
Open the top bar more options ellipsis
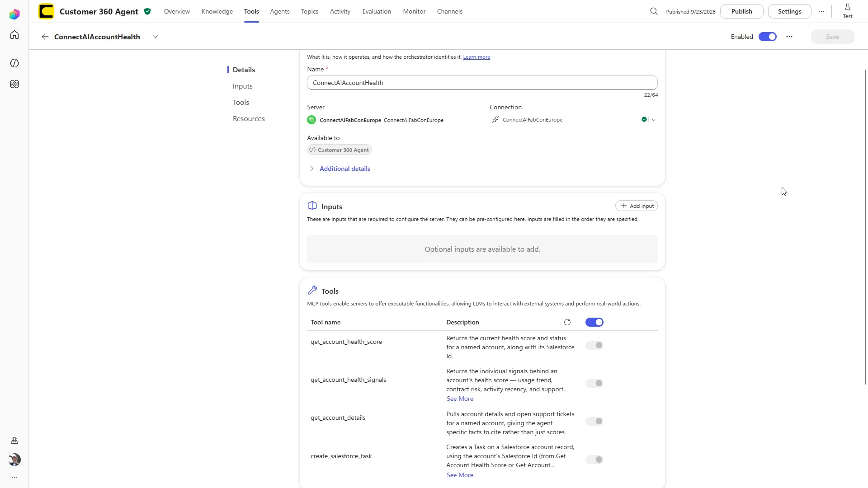pyautogui.click(x=821, y=11)
